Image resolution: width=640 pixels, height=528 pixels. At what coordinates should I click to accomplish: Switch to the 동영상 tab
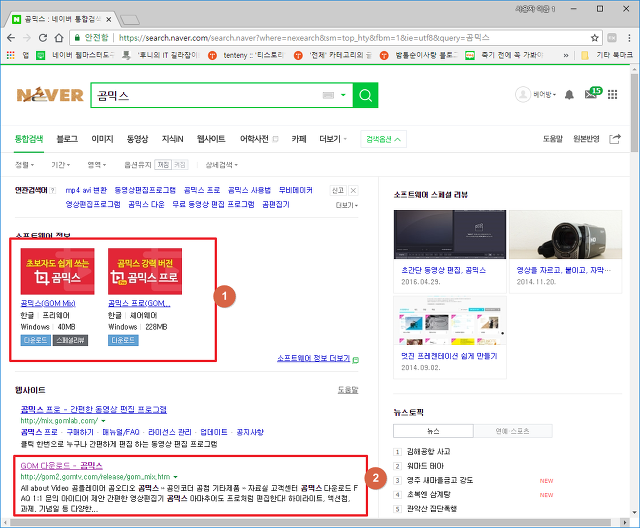click(137, 139)
